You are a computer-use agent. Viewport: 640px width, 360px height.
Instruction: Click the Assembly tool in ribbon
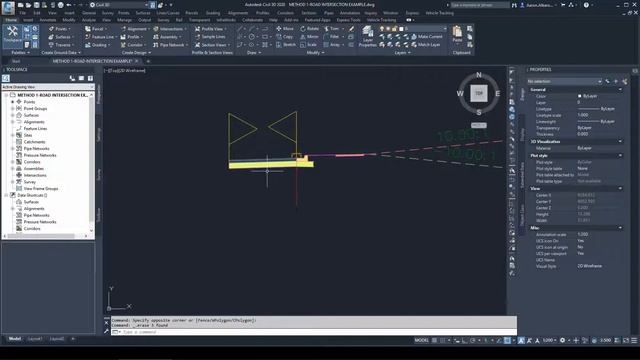[167, 37]
